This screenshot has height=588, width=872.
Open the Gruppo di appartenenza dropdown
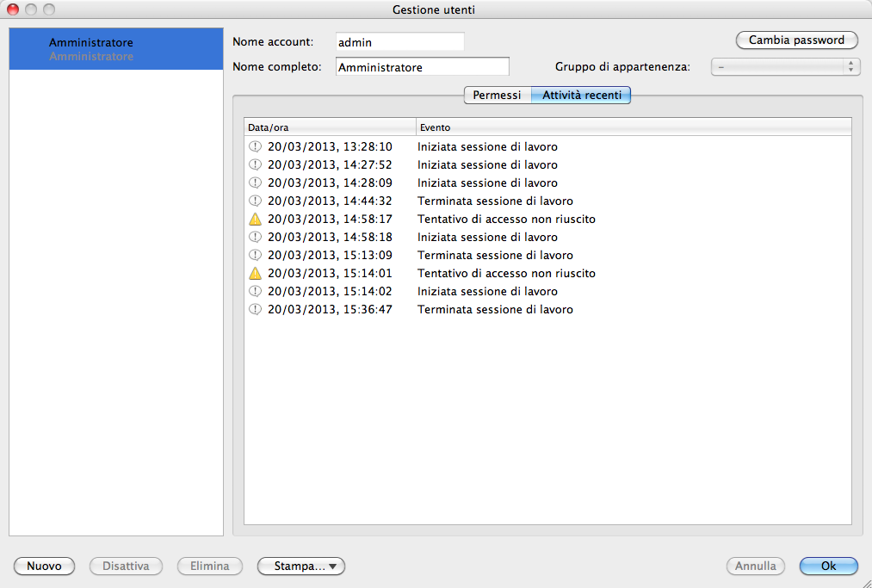(784, 67)
